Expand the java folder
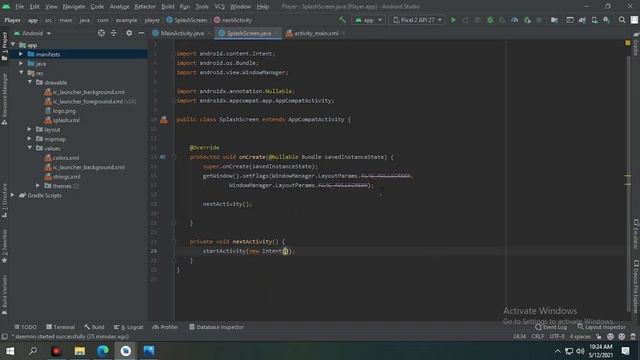Image resolution: width=640 pixels, height=360 pixels. pyautogui.click(x=21, y=63)
